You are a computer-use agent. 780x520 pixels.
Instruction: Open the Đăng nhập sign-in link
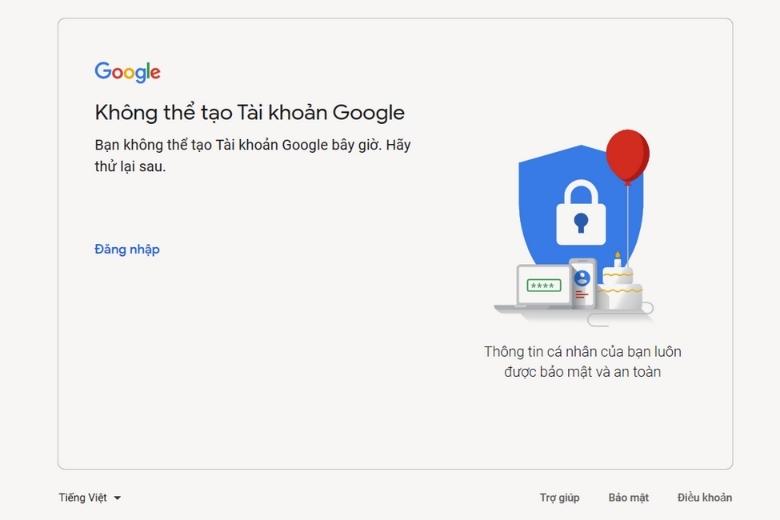127,249
